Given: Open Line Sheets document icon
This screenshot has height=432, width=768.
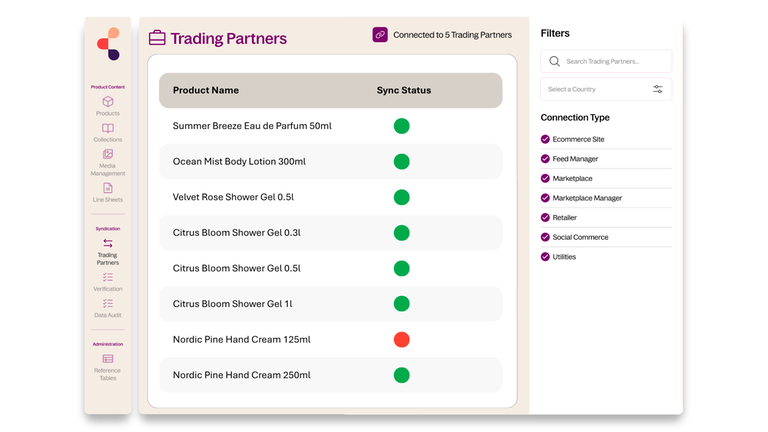Looking at the screenshot, I should [x=108, y=188].
